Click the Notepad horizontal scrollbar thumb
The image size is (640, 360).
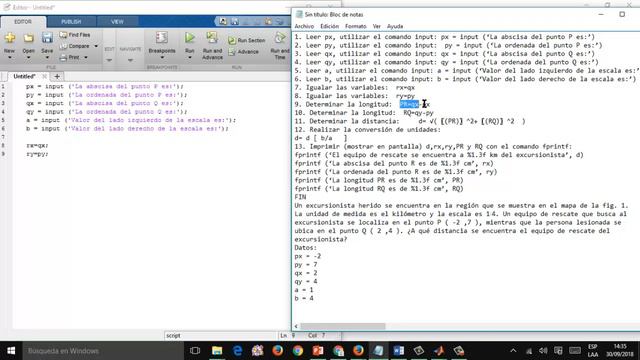[343, 326]
